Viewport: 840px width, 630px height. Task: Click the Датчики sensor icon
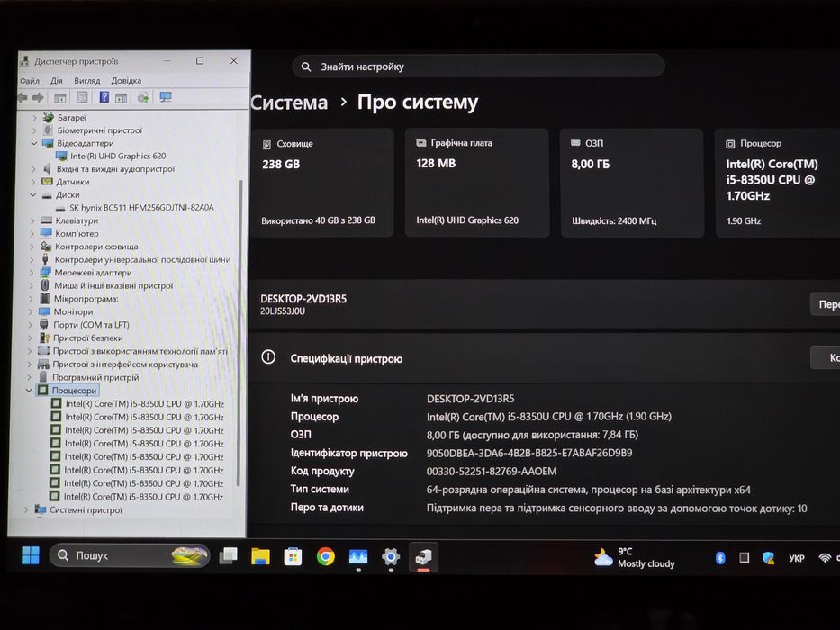click(47, 182)
